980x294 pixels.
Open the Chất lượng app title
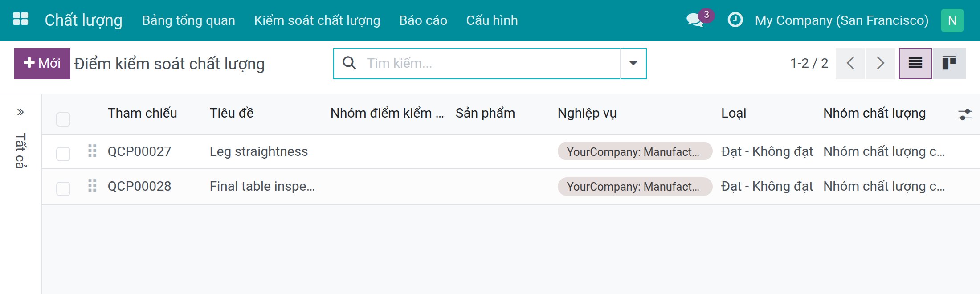click(x=83, y=20)
